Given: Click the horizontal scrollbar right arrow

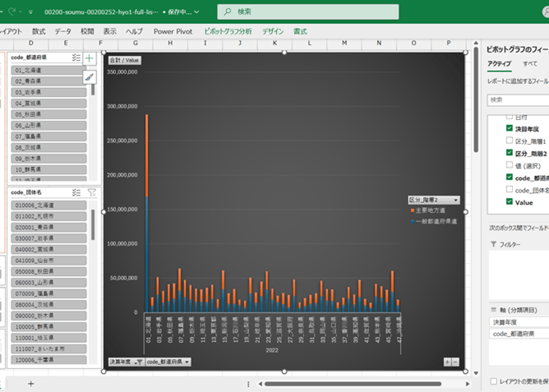Looking at the screenshot, I should tap(468, 384).
